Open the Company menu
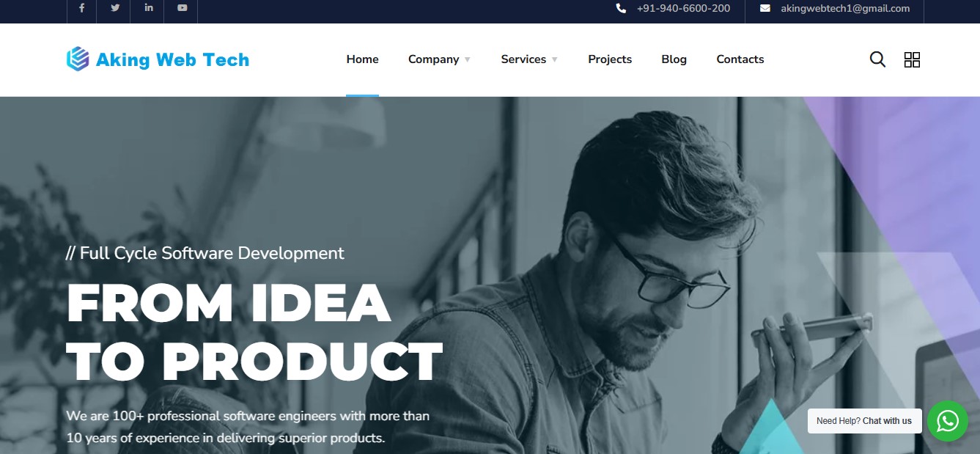 (434, 59)
